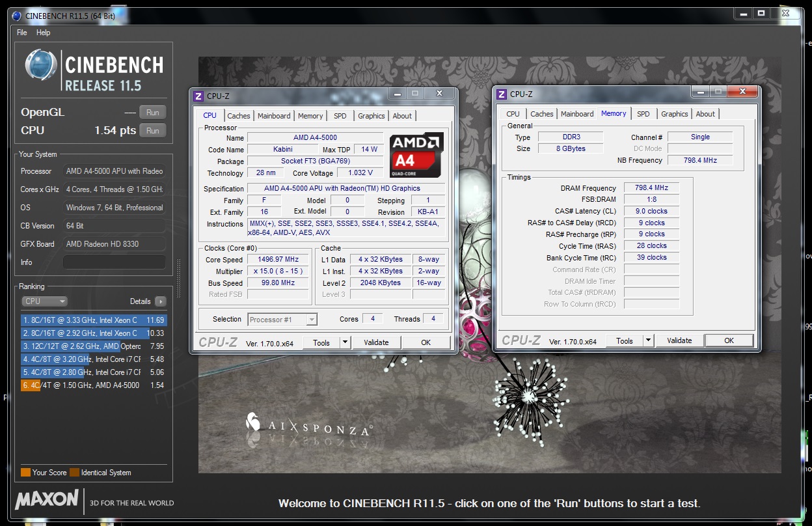Maximize the Cinebench window
Image resolution: width=812 pixels, height=526 pixels.
(x=761, y=13)
